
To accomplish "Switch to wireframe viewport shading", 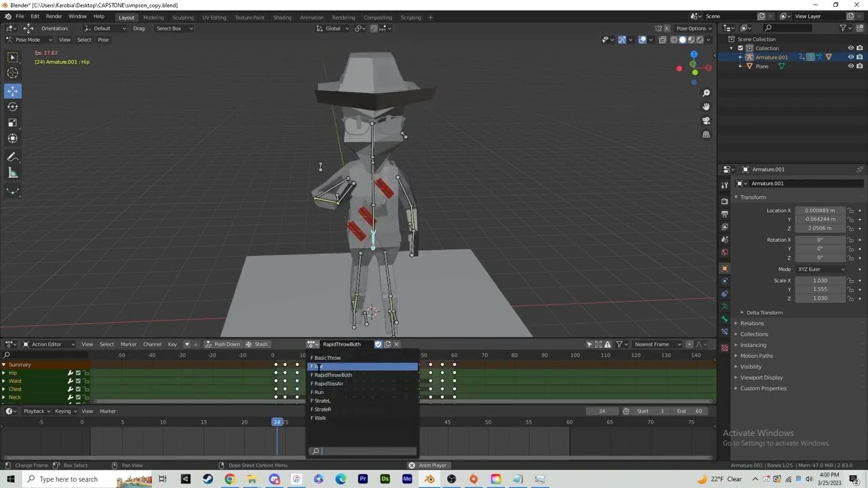I will pos(673,40).
